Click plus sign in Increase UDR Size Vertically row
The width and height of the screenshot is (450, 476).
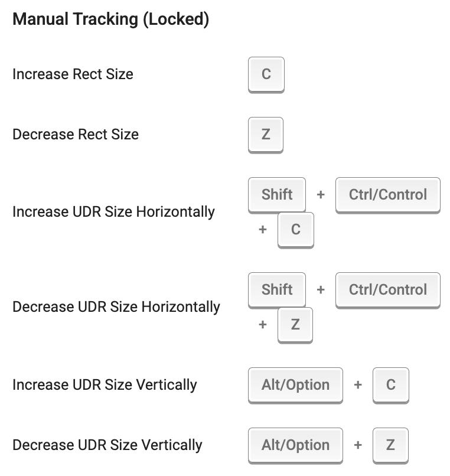(x=358, y=385)
